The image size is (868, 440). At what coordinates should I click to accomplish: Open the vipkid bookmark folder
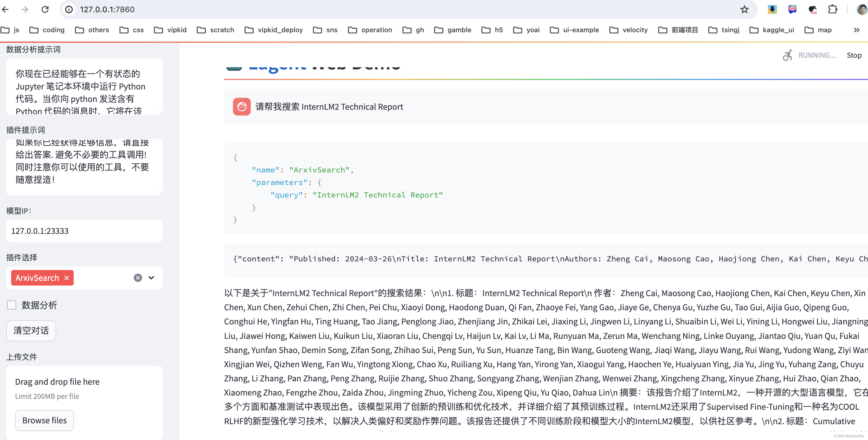tap(170, 30)
